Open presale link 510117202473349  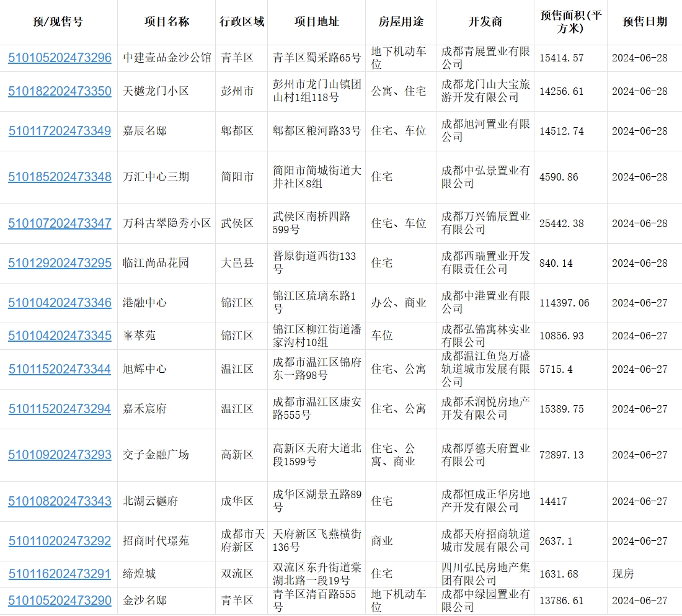tap(60, 131)
